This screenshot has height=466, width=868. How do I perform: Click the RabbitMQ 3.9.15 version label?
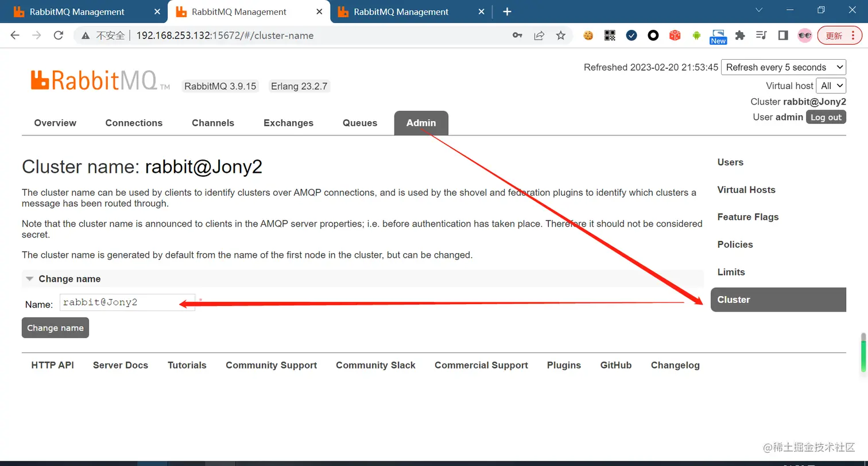220,86
